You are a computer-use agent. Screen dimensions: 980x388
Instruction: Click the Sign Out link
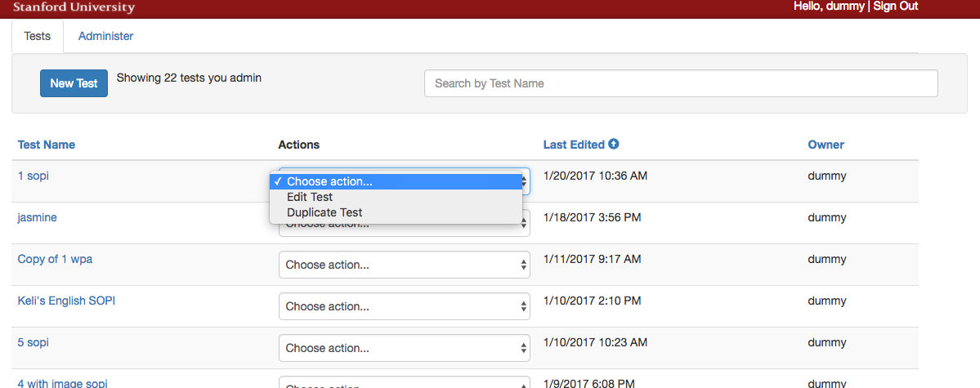pyautogui.click(x=896, y=7)
